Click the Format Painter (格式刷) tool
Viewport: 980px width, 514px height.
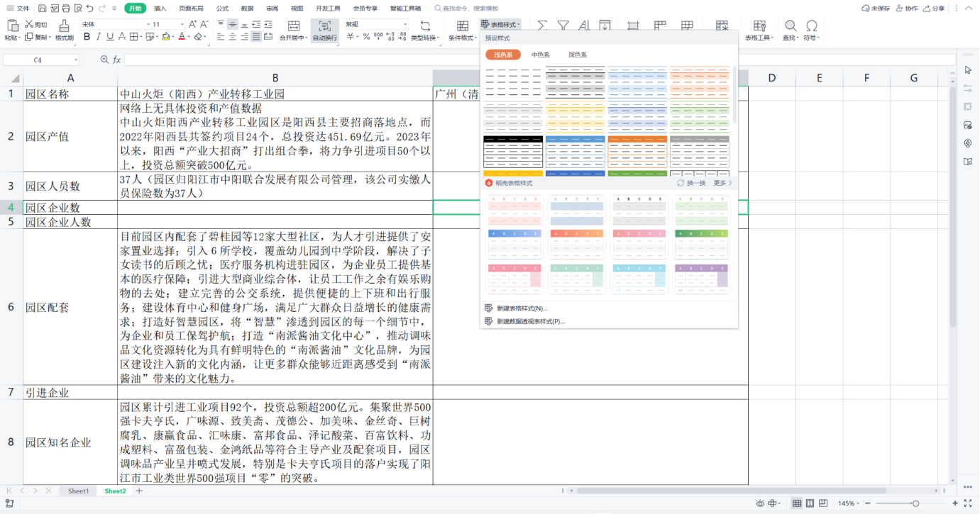(64, 30)
